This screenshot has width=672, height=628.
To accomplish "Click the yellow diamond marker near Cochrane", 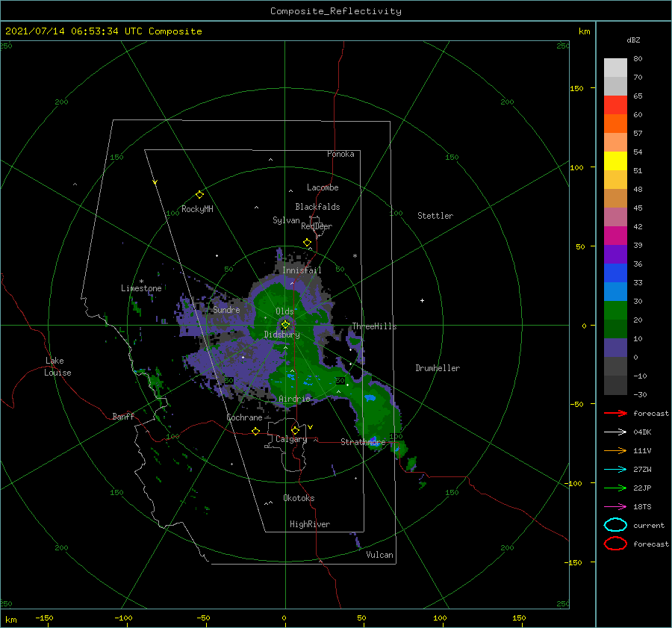I will [256, 432].
